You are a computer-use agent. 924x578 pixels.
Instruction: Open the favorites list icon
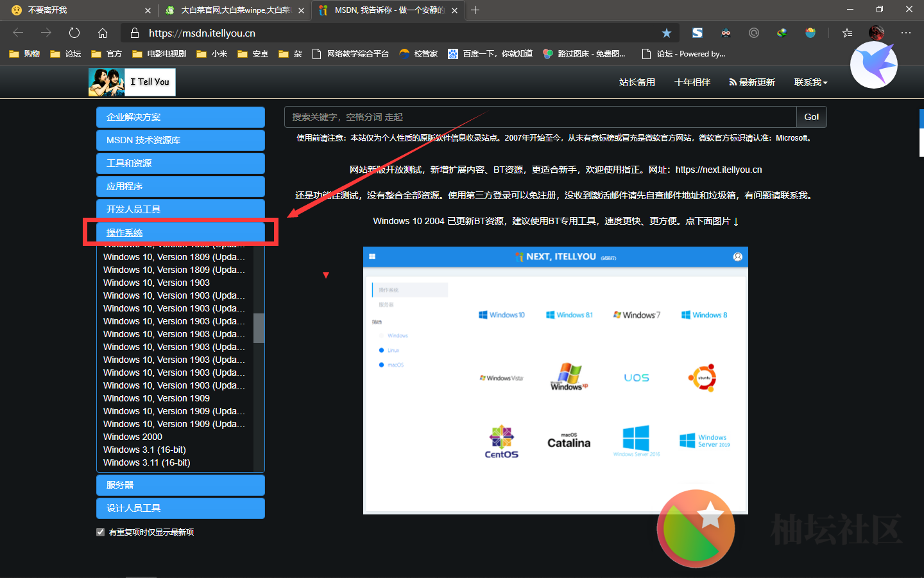point(848,33)
